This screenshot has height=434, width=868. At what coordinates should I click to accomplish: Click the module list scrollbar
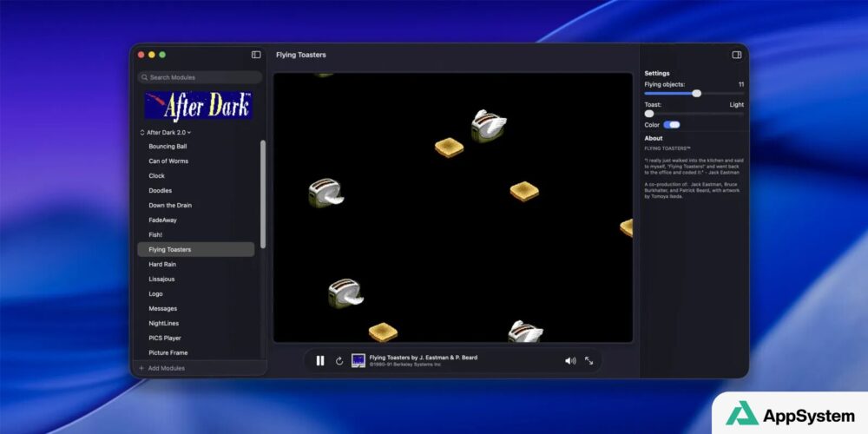[x=263, y=194]
